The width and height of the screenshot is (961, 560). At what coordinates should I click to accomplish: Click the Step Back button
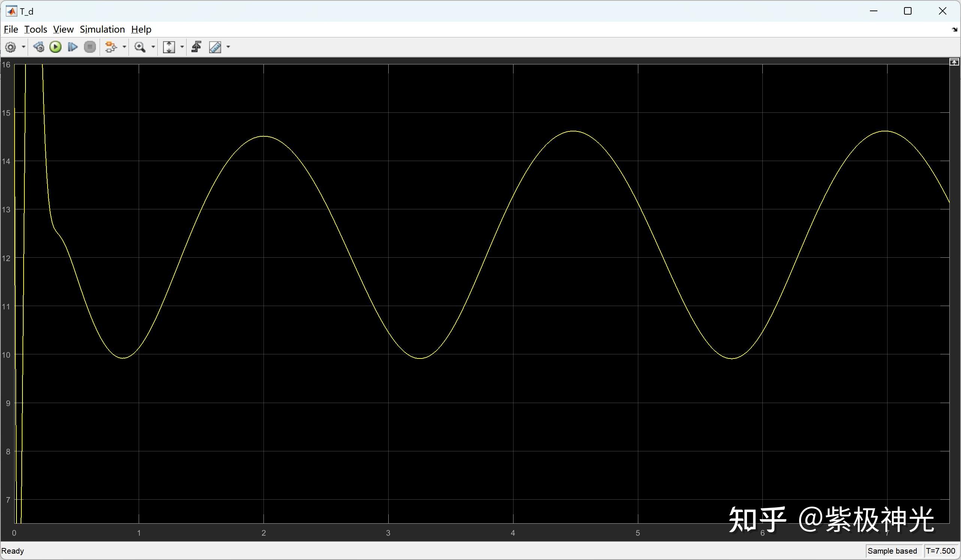coord(39,47)
